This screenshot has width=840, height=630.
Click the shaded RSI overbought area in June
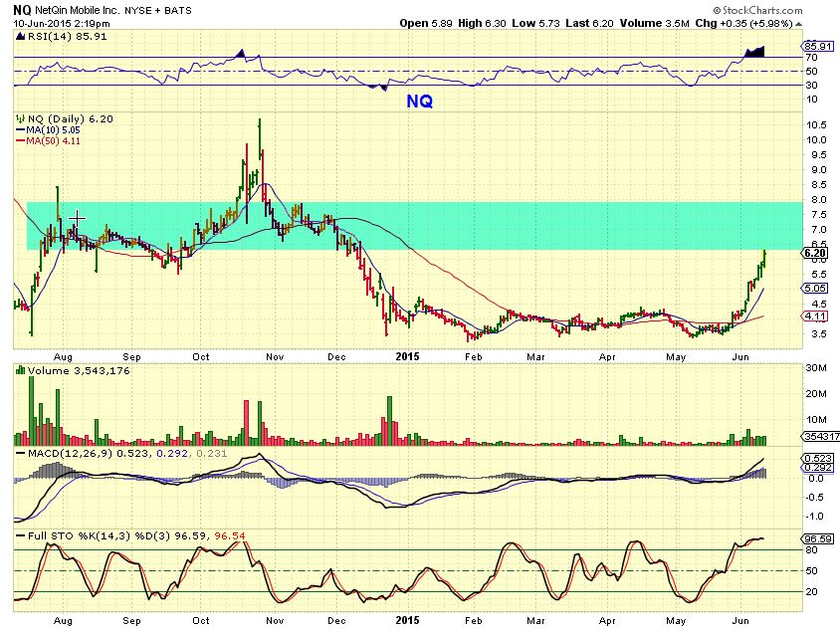(x=755, y=53)
